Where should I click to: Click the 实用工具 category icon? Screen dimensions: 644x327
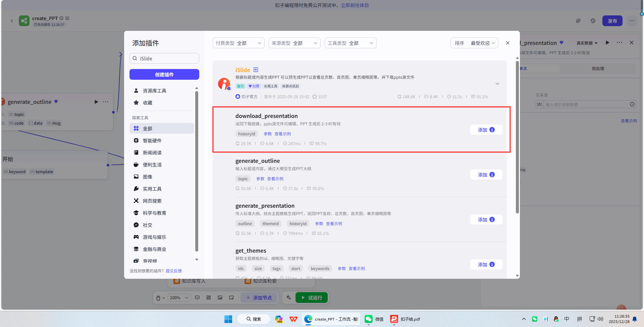click(136, 189)
